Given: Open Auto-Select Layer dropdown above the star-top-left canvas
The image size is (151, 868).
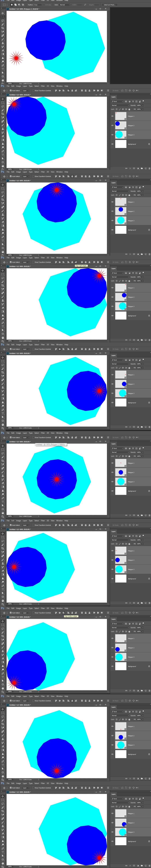Looking at the screenshot, I should pyautogui.click(x=26, y=91).
